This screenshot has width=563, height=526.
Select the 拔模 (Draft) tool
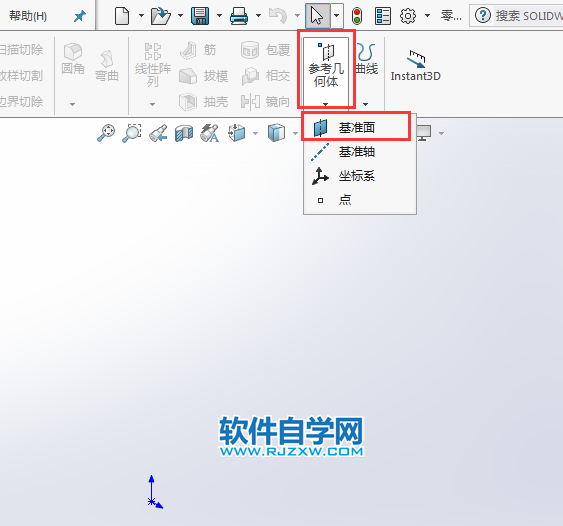click(x=203, y=76)
